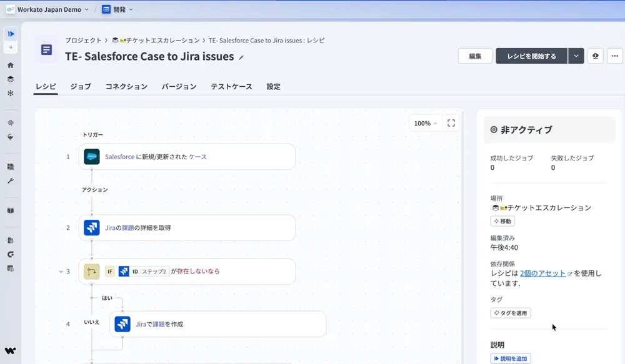Open the 100% zoom level dropdown
The width and height of the screenshot is (625, 364).
[x=425, y=124]
